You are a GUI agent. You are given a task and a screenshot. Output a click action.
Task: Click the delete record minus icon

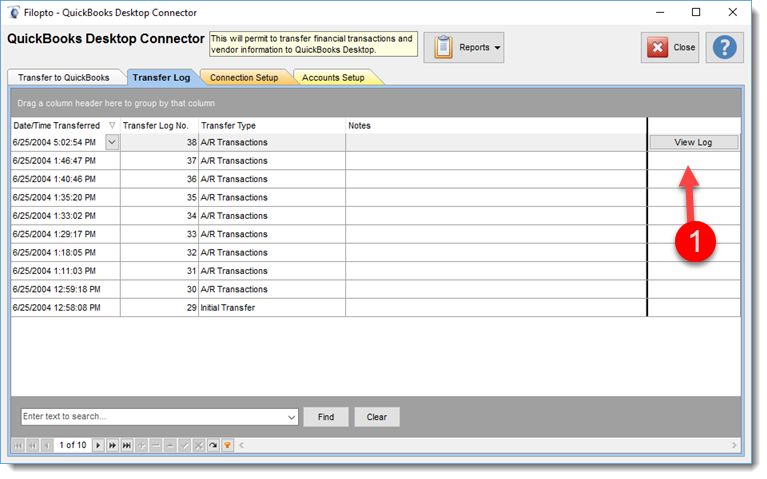click(x=156, y=445)
